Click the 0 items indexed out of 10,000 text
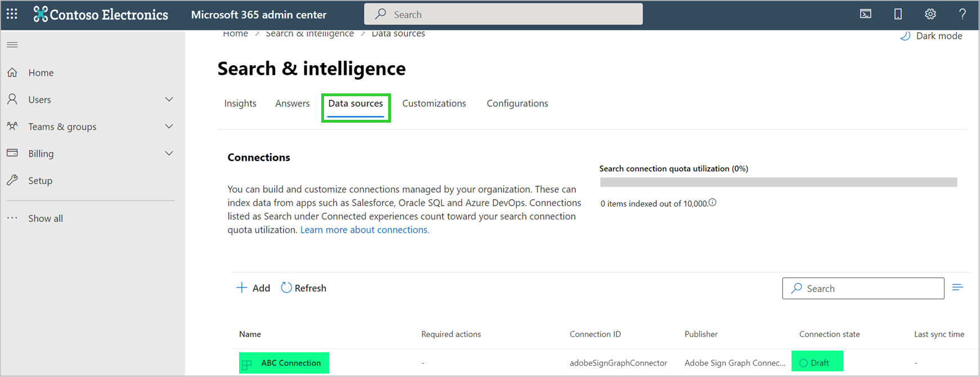This screenshot has height=377, width=980. coord(654,204)
